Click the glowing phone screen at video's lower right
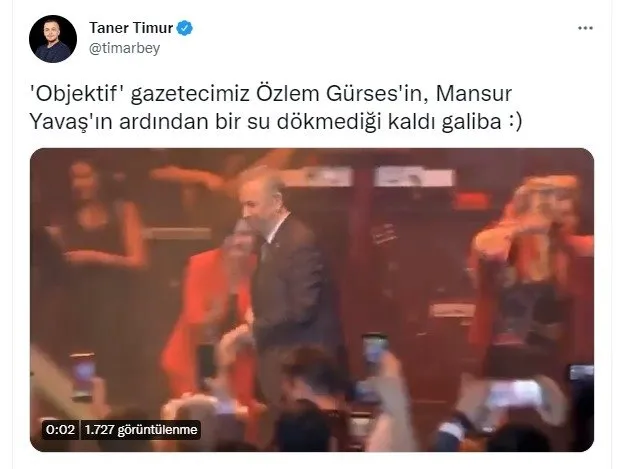Screen dimensions: 617x469 coord(514,393)
